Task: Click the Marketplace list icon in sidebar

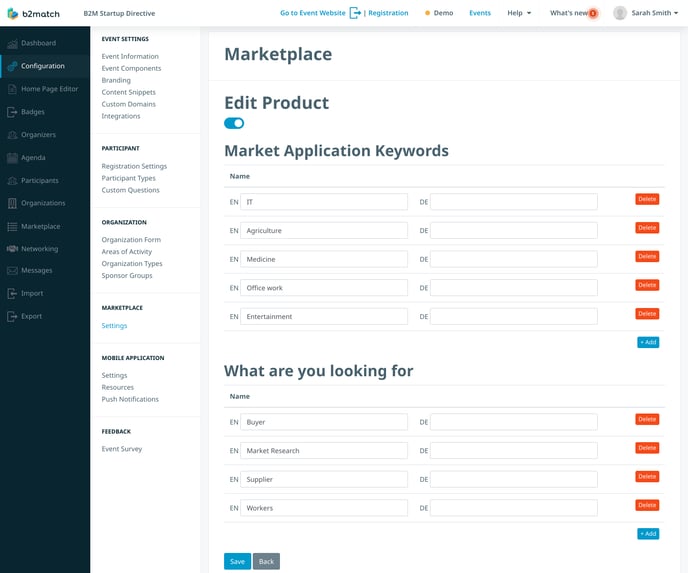Action: [12, 226]
